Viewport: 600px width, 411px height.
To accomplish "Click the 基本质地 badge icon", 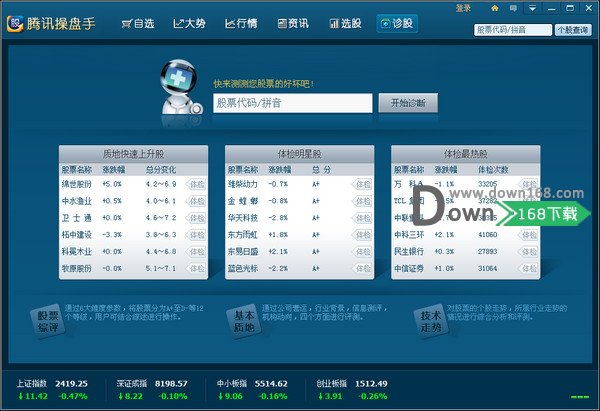I will tap(244, 321).
